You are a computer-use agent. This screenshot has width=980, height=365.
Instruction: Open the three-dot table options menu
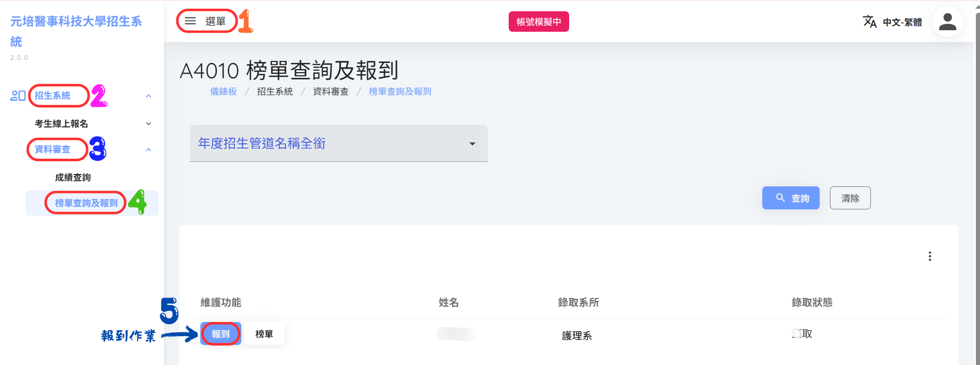tap(930, 256)
